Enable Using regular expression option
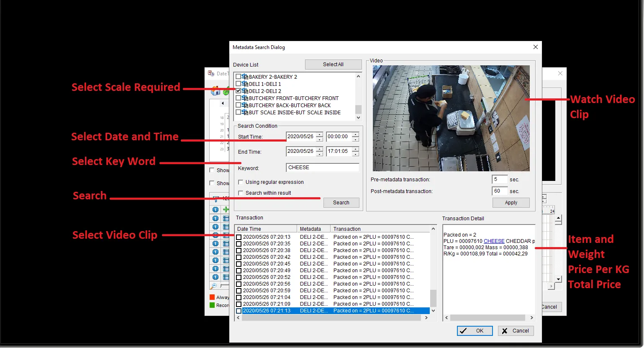This screenshot has width=644, height=348. pyautogui.click(x=241, y=182)
